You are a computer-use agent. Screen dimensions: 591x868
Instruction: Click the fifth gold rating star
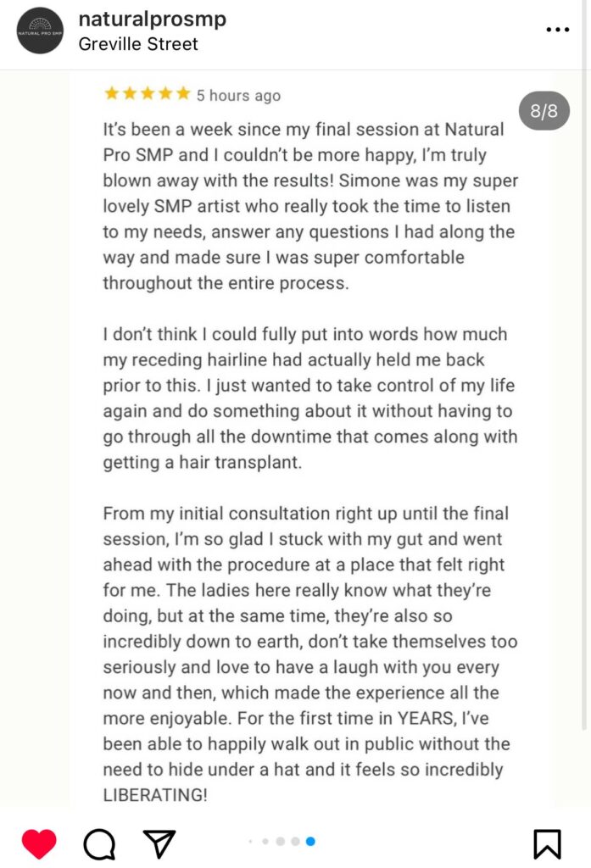pyautogui.click(x=183, y=93)
